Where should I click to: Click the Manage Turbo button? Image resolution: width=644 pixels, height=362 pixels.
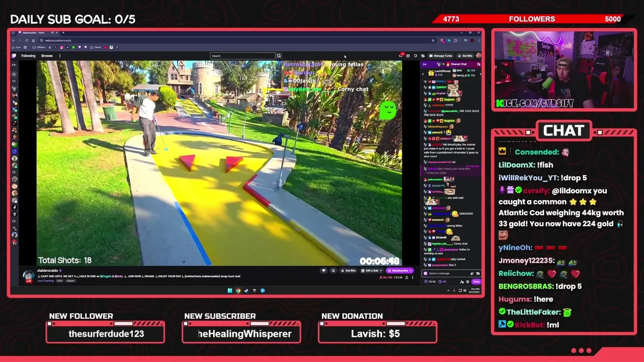[x=441, y=56]
